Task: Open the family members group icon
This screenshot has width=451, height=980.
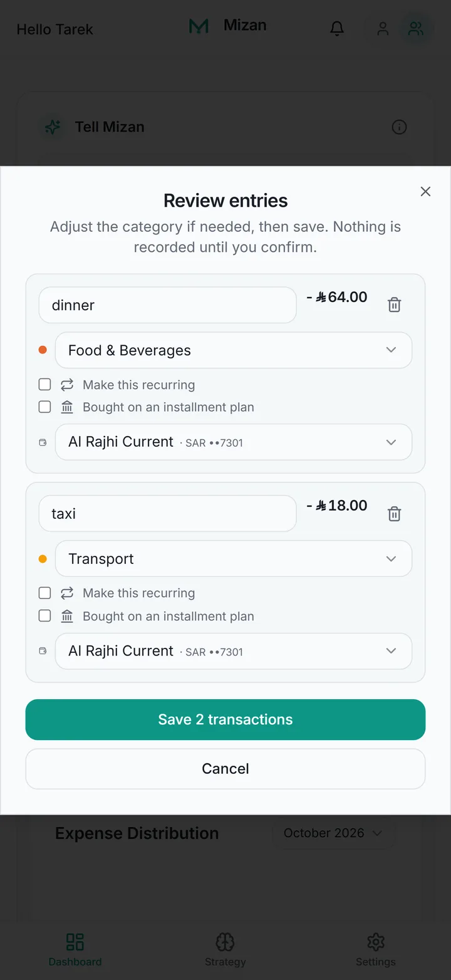Action: pos(416,28)
